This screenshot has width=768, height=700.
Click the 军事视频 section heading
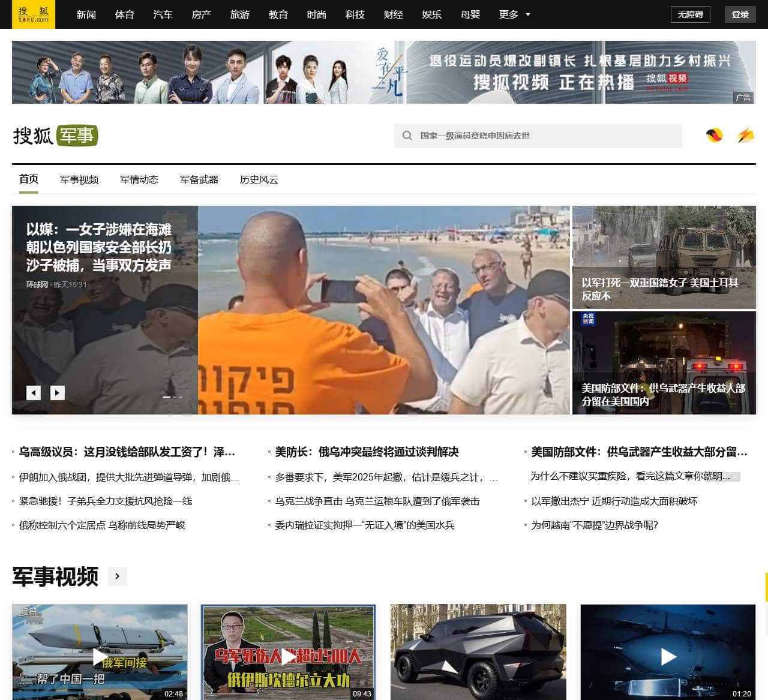[x=55, y=576]
